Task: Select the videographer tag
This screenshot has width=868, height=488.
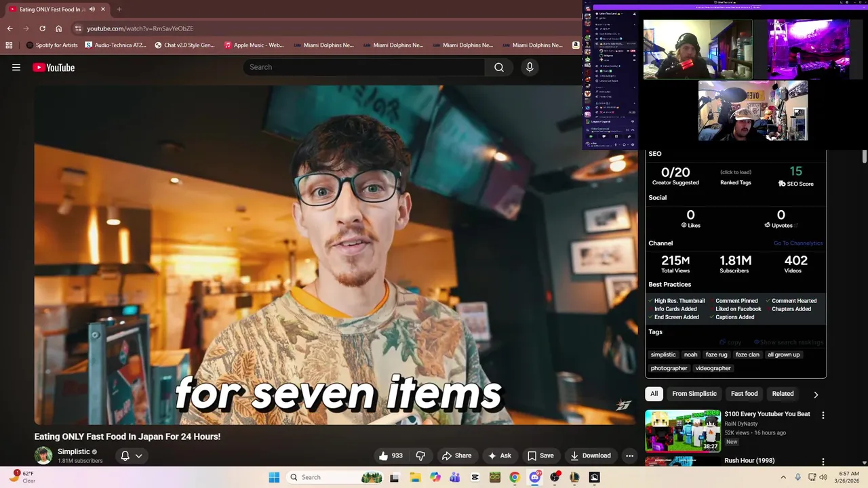Action: (713, 368)
